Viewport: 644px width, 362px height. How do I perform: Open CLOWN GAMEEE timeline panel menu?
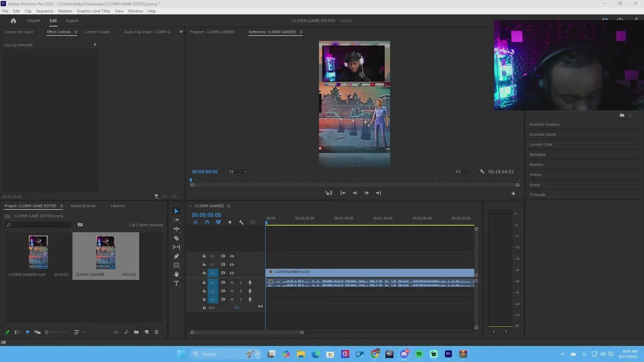tap(228, 206)
